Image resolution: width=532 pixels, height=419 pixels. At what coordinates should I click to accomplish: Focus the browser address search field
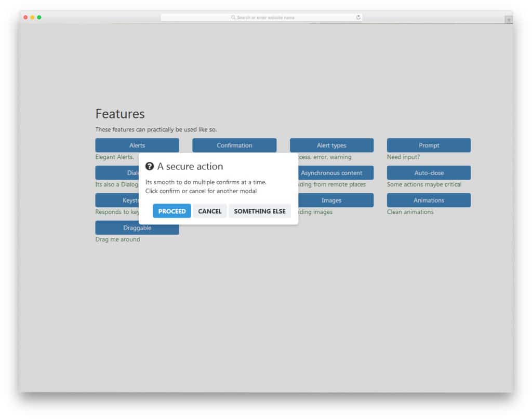[261, 17]
